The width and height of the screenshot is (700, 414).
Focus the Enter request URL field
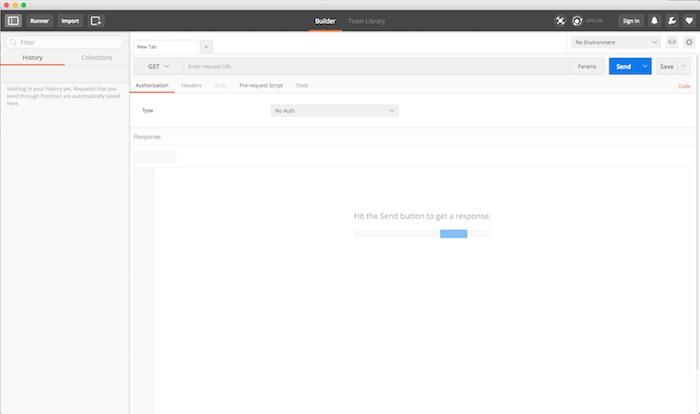(x=376, y=66)
